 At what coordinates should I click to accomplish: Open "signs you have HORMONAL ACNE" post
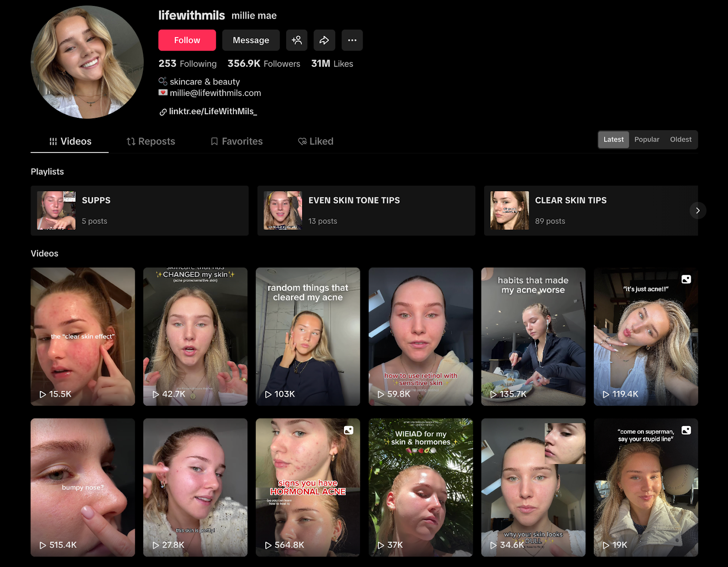tap(308, 487)
